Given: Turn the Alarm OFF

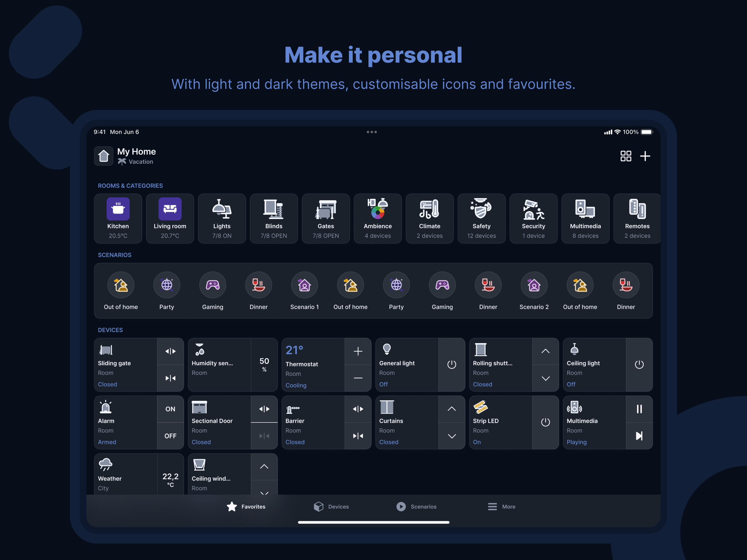Looking at the screenshot, I should click(170, 436).
